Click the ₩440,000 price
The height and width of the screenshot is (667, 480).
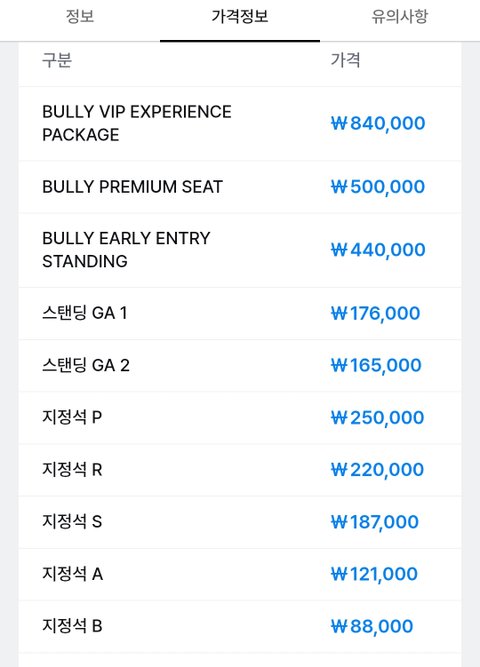(378, 250)
